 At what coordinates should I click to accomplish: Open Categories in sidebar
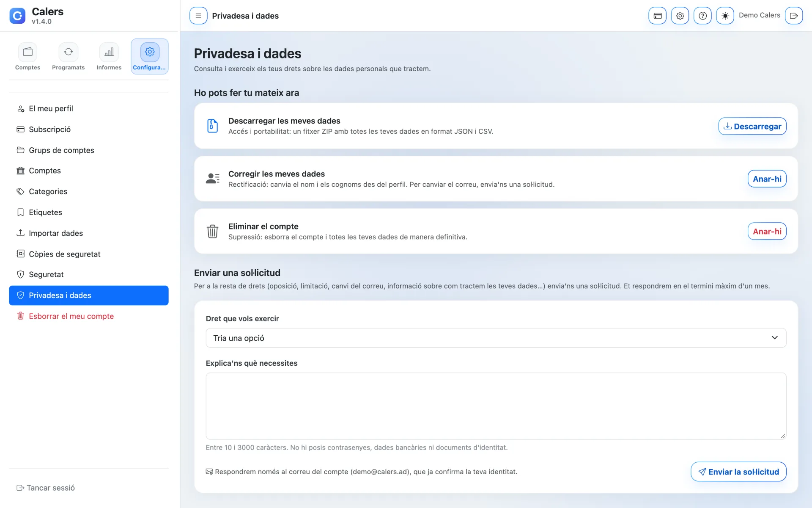[x=89, y=191]
